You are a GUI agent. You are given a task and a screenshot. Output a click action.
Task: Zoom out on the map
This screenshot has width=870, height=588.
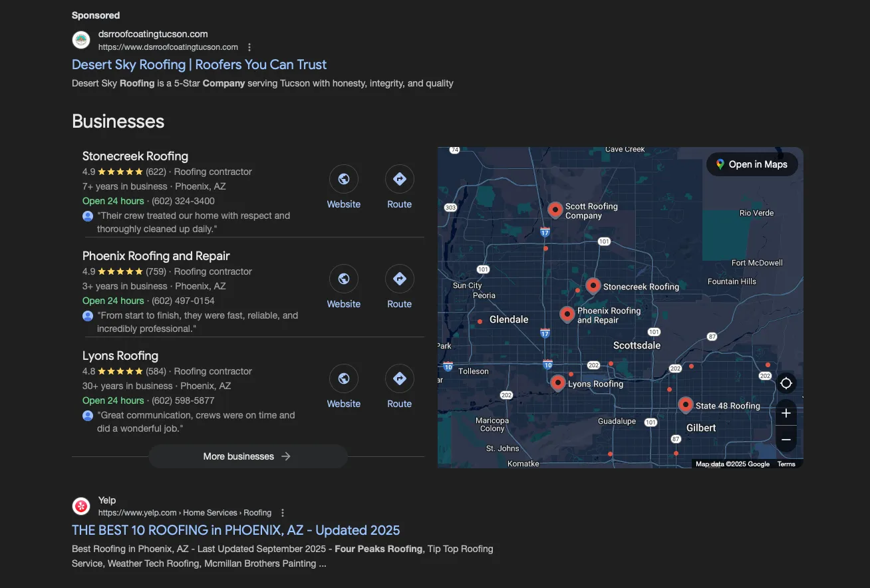tap(786, 440)
